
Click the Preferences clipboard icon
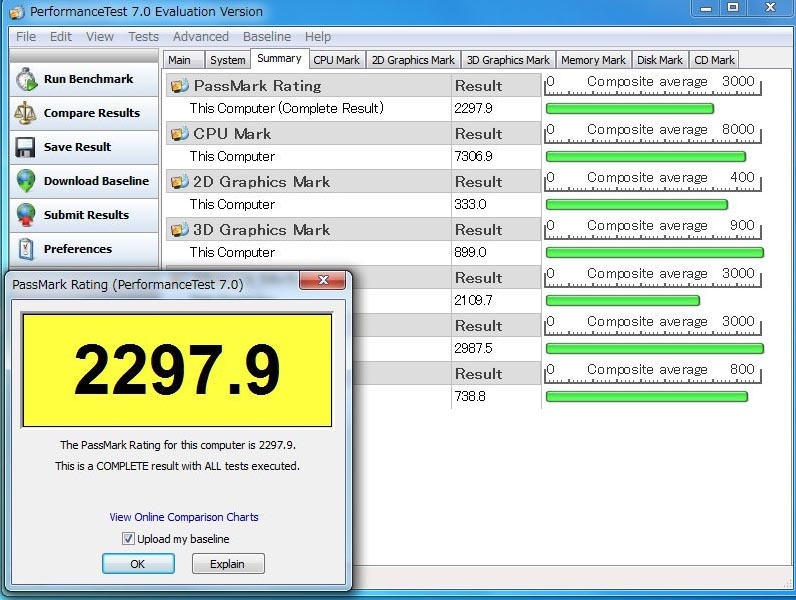(26, 249)
